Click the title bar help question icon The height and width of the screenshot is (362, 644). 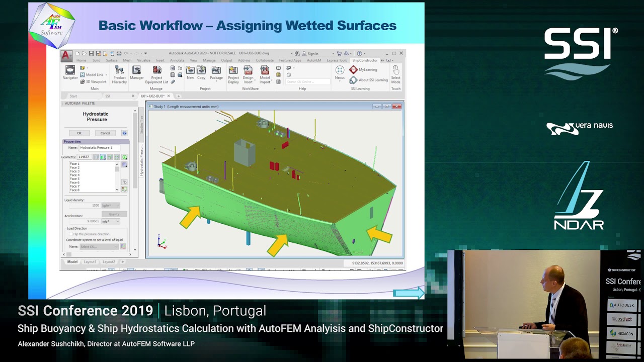click(359, 54)
